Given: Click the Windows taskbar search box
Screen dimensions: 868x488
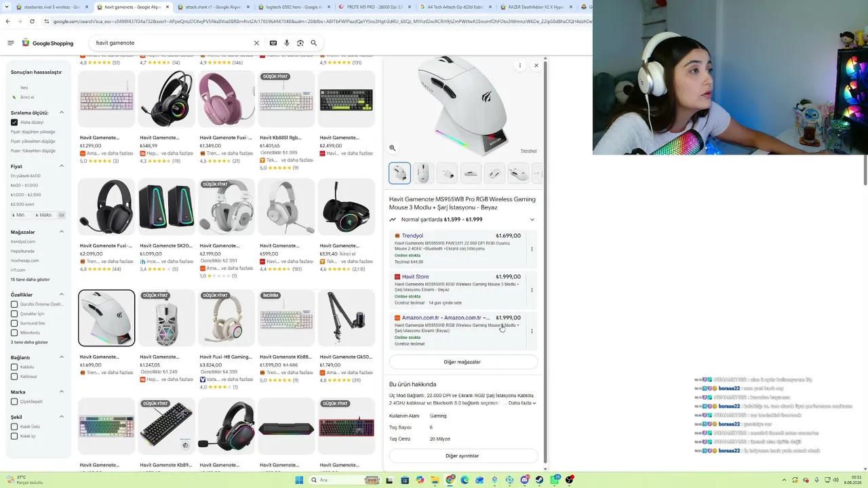Looking at the screenshot, I should [344, 480].
